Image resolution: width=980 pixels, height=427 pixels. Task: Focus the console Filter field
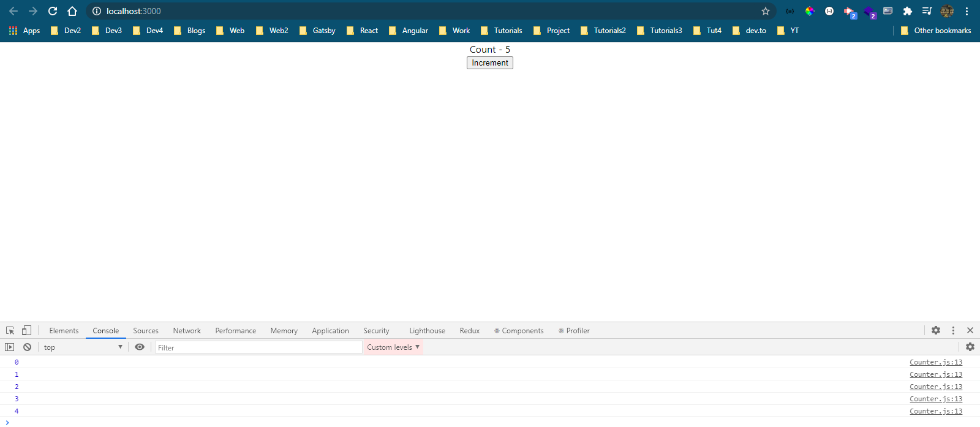tap(258, 347)
